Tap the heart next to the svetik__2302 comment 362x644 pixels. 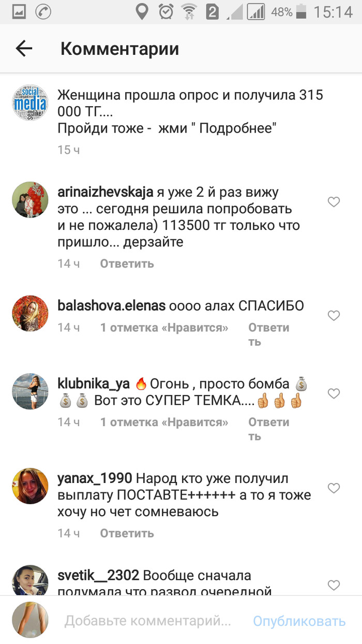[334, 586]
